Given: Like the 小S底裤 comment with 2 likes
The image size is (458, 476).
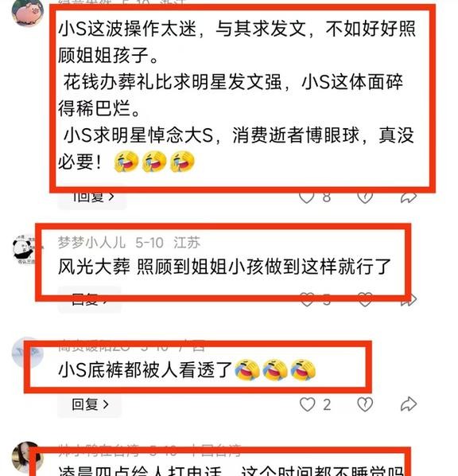Looking at the screenshot, I should (x=307, y=404).
